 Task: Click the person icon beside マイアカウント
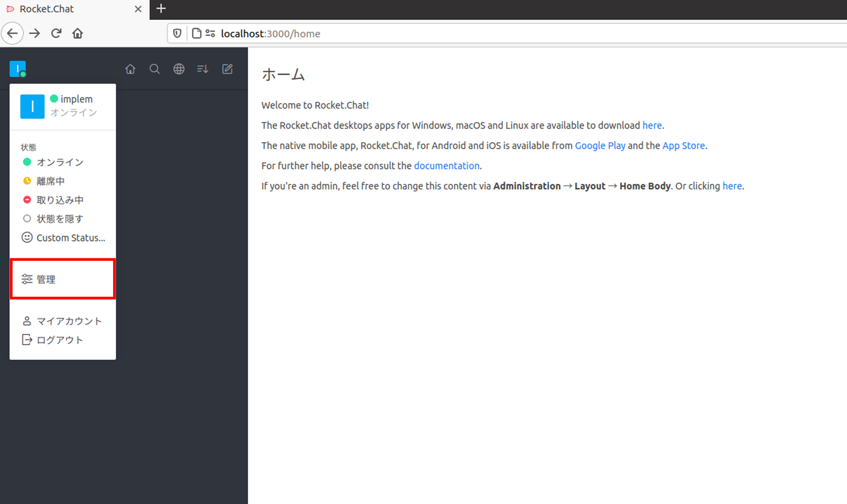27,321
